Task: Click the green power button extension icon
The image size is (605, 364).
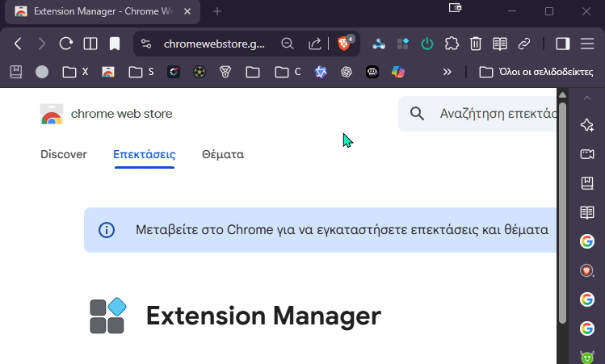Action: pyautogui.click(x=427, y=44)
